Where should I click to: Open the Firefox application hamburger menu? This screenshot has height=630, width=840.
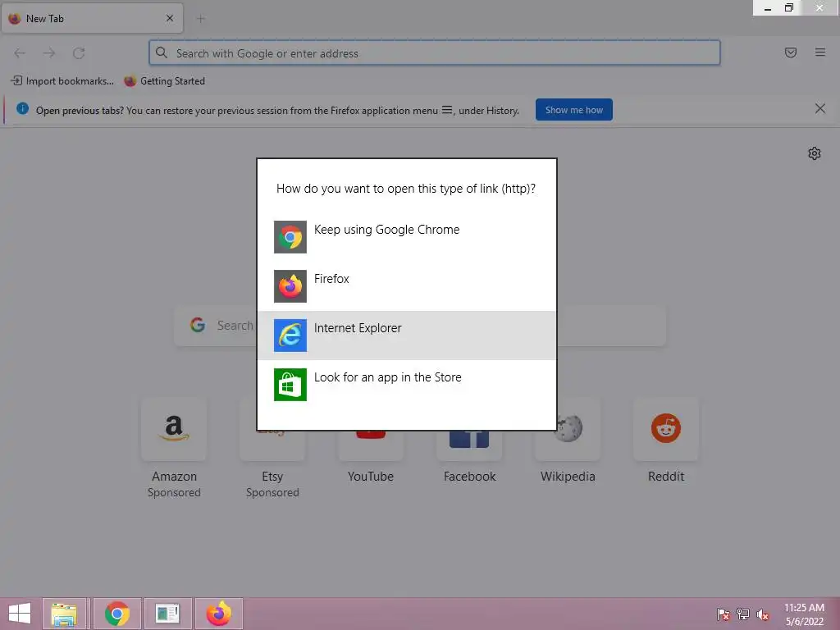[820, 52]
